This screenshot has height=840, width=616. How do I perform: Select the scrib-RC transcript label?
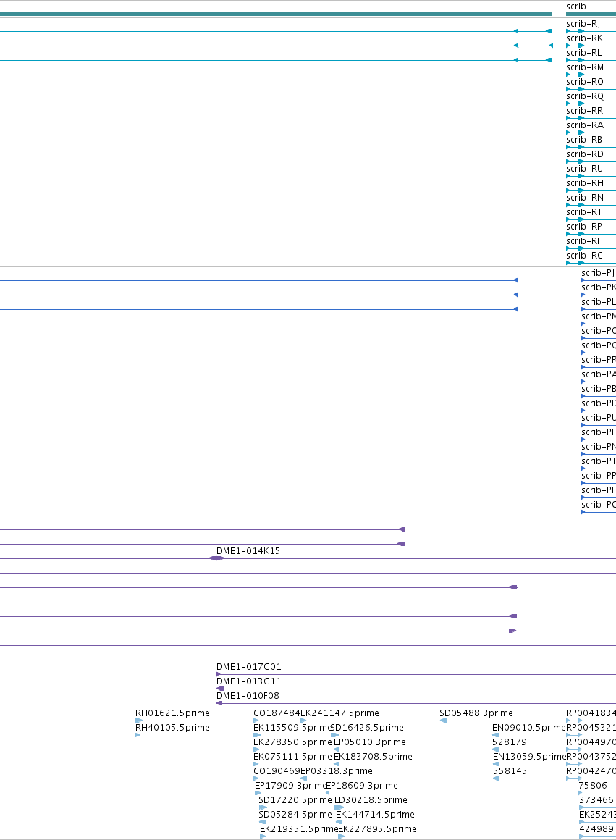click(584, 255)
